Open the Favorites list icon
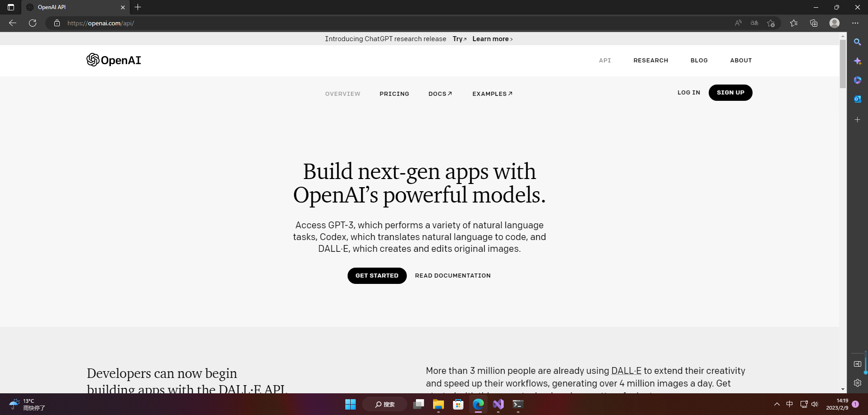The width and height of the screenshot is (868, 415). (x=794, y=23)
